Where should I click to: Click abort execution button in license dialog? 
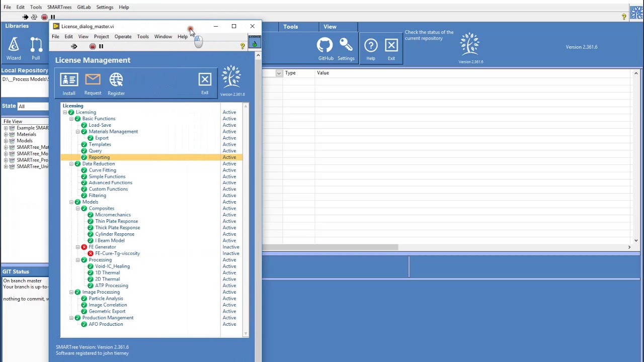93,46
